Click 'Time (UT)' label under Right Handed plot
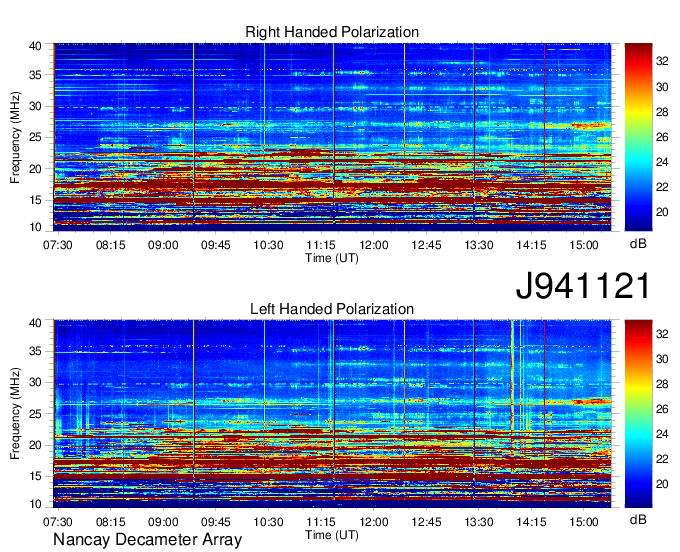The width and height of the screenshot is (680, 552). tap(332, 258)
